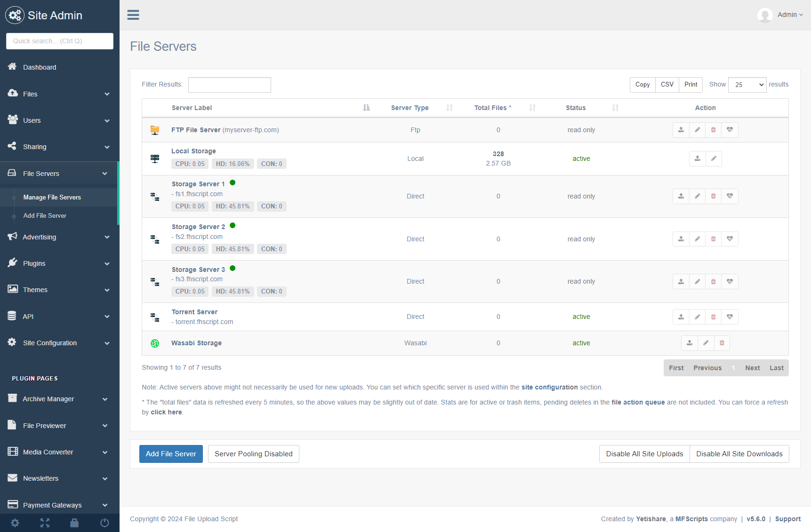Open the Show results count dropdown
811x532 pixels.
click(x=747, y=85)
